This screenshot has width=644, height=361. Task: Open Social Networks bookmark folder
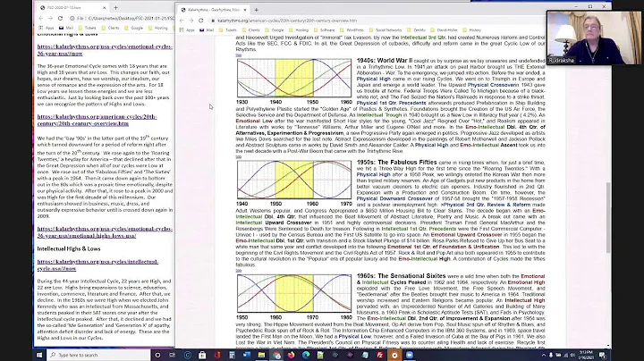386,30
